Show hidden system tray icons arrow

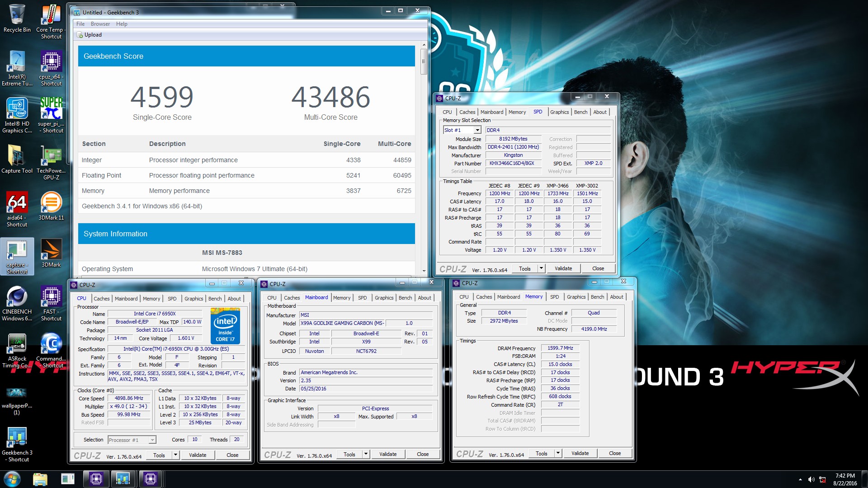pos(800,479)
